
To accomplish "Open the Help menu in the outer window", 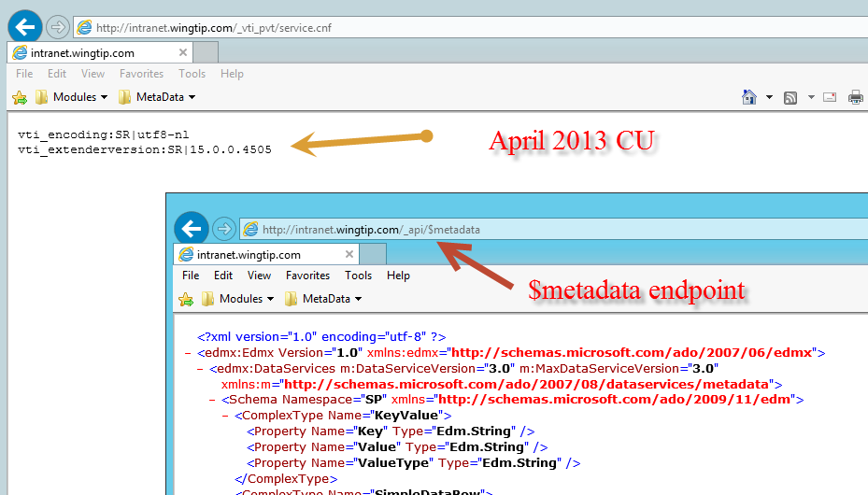I will [x=232, y=74].
